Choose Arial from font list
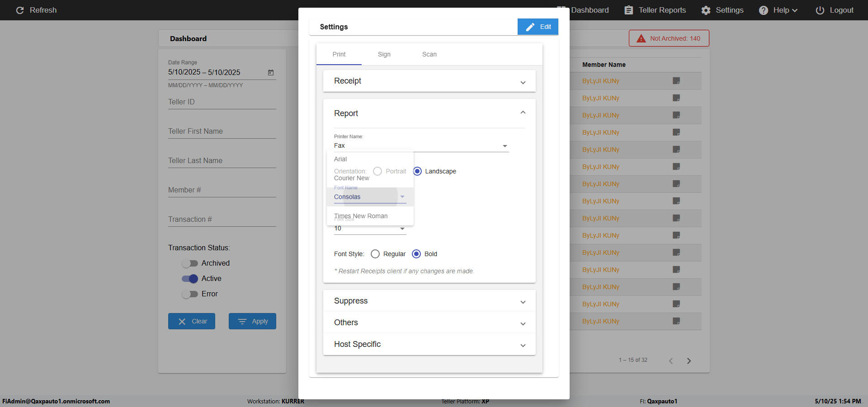868x407 pixels. [370, 159]
